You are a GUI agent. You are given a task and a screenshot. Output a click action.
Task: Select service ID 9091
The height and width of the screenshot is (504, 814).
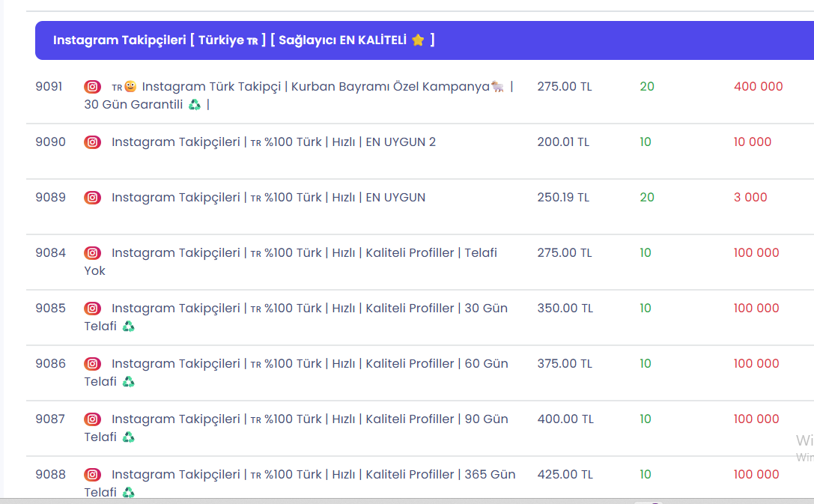click(x=49, y=87)
